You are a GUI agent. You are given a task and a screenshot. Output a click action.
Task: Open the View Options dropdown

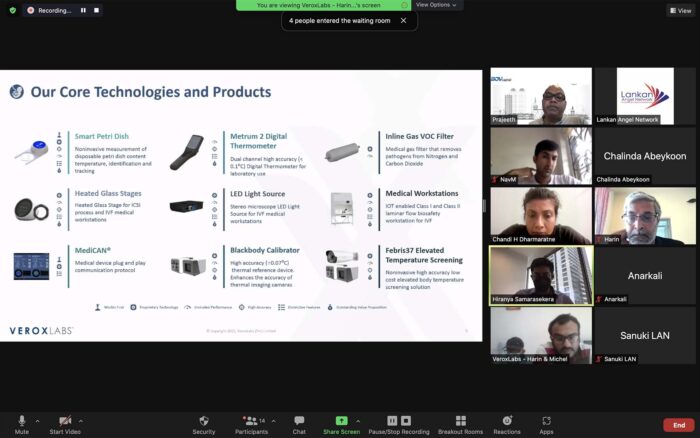click(x=438, y=5)
